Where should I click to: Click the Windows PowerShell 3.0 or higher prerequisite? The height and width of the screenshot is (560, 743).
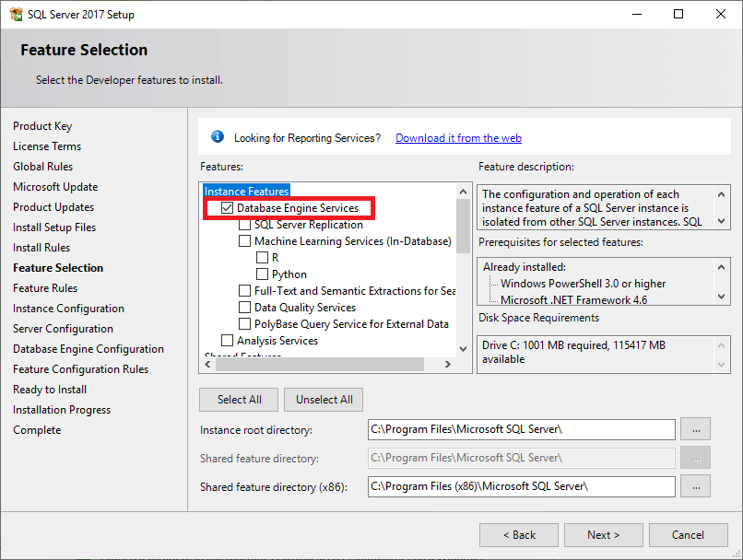pos(584,284)
